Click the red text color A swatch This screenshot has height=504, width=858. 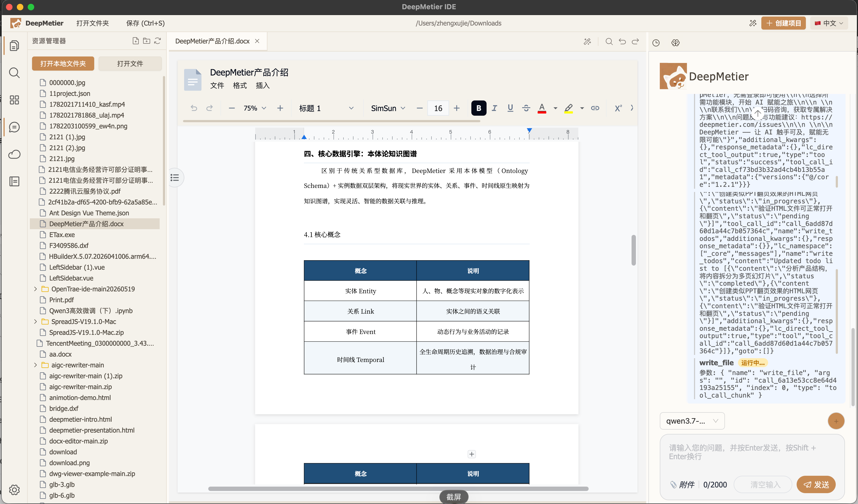click(x=542, y=108)
